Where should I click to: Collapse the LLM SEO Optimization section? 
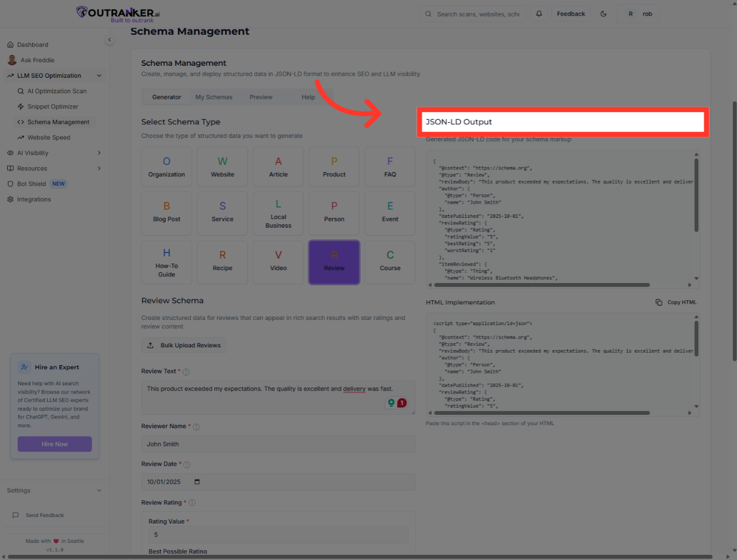(99, 76)
